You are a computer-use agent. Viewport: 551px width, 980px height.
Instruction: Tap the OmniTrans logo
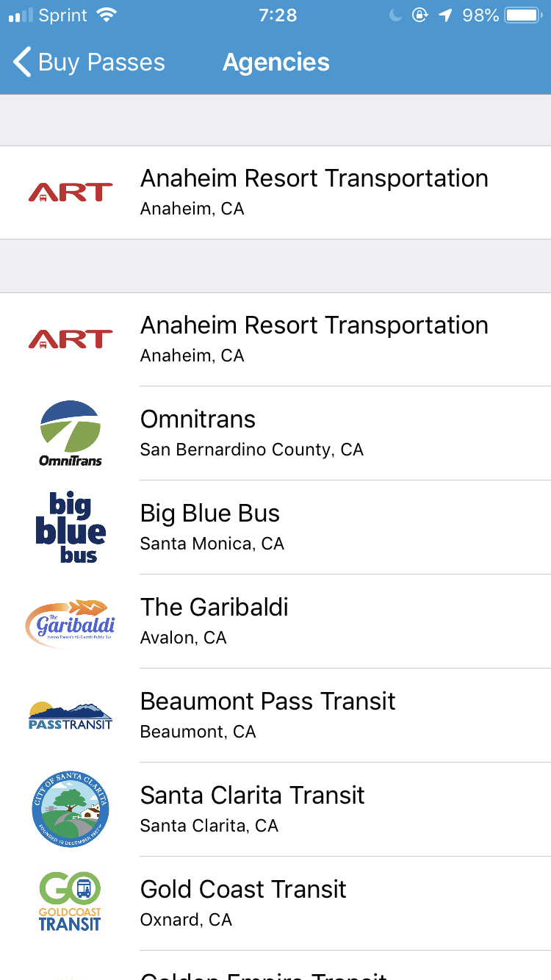point(71,433)
